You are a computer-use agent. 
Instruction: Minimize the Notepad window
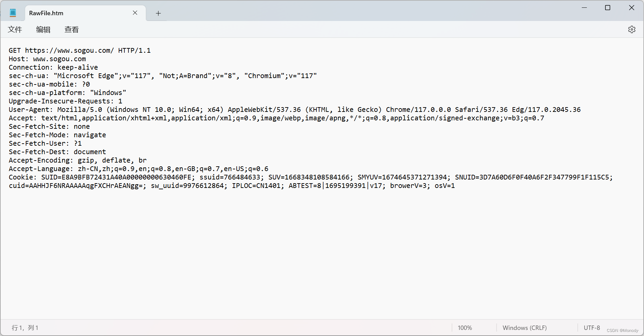tap(584, 7)
